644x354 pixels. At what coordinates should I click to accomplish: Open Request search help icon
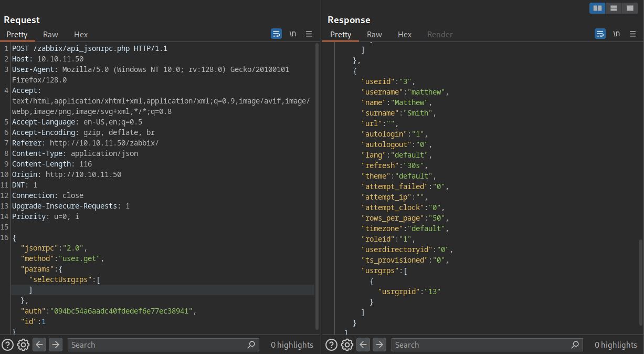click(8, 345)
